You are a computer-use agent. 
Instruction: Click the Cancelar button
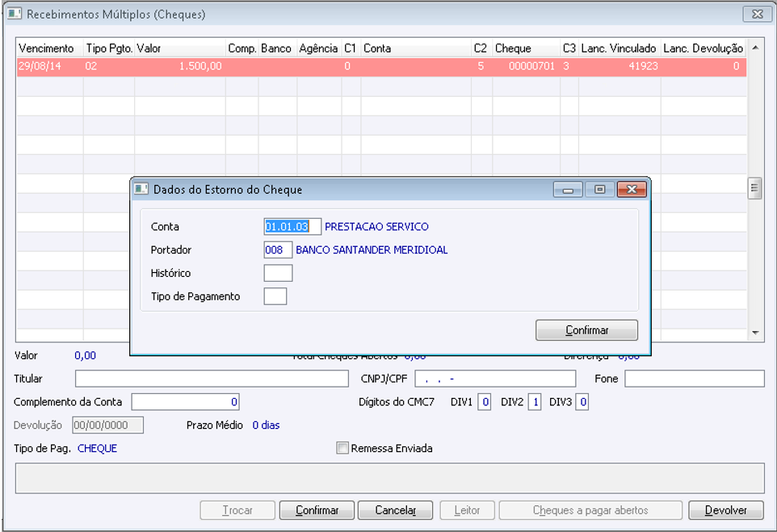point(396,510)
